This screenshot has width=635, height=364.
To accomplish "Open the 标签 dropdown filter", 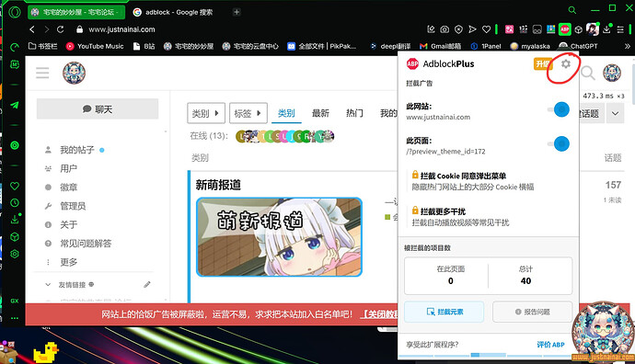I will click(x=248, y=113).
